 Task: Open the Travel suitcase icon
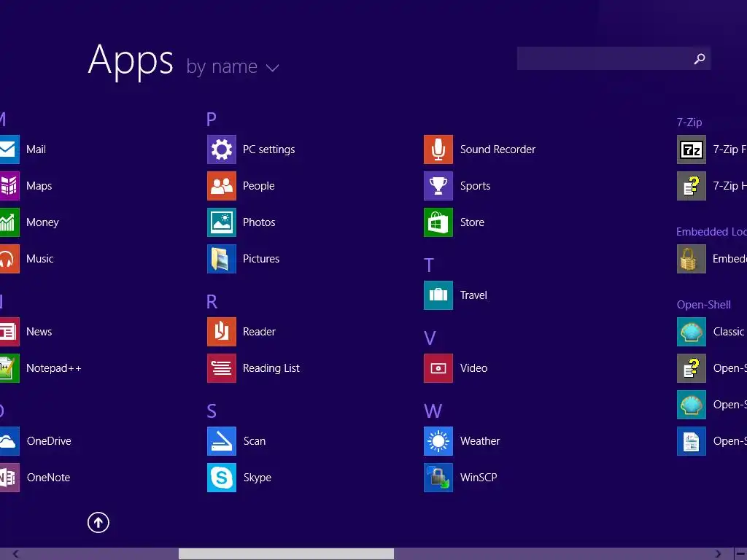[x=438, y=295]
